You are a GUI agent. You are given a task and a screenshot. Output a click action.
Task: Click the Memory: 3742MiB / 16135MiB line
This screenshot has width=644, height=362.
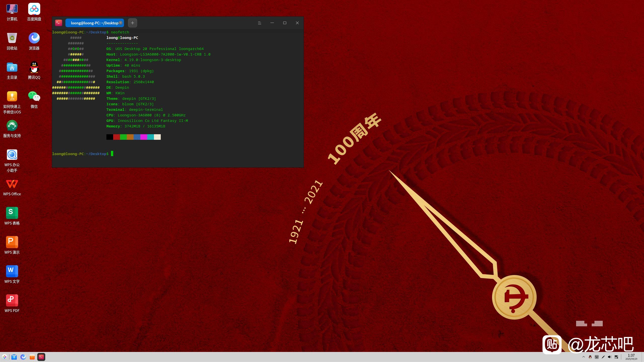click(x=136, y=126)
